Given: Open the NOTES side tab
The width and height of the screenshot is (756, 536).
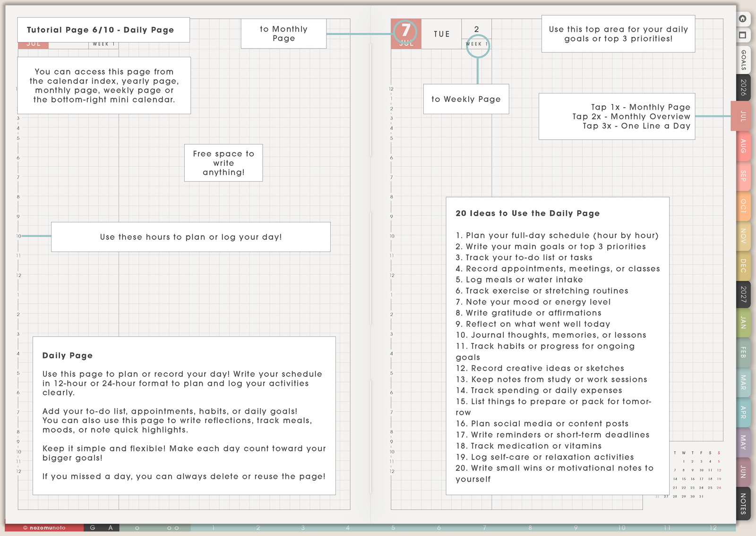Looking at the screenshot, I should pos(743,503).
